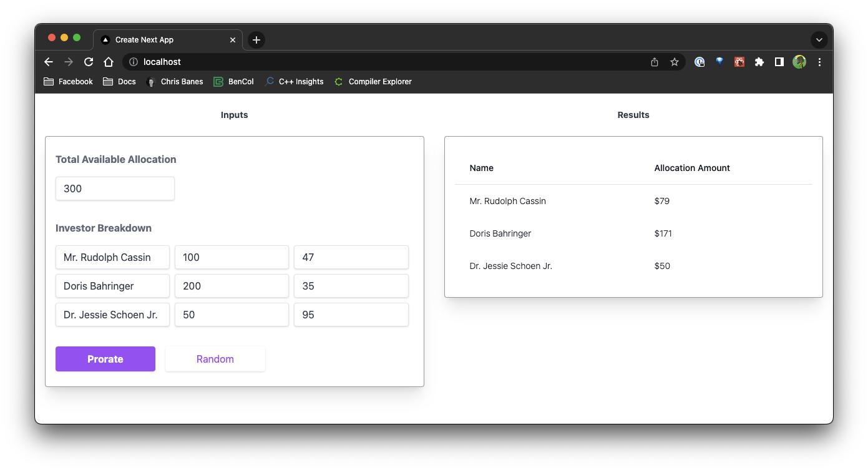Open the extensions puzzle piece icon

(759, 62)
